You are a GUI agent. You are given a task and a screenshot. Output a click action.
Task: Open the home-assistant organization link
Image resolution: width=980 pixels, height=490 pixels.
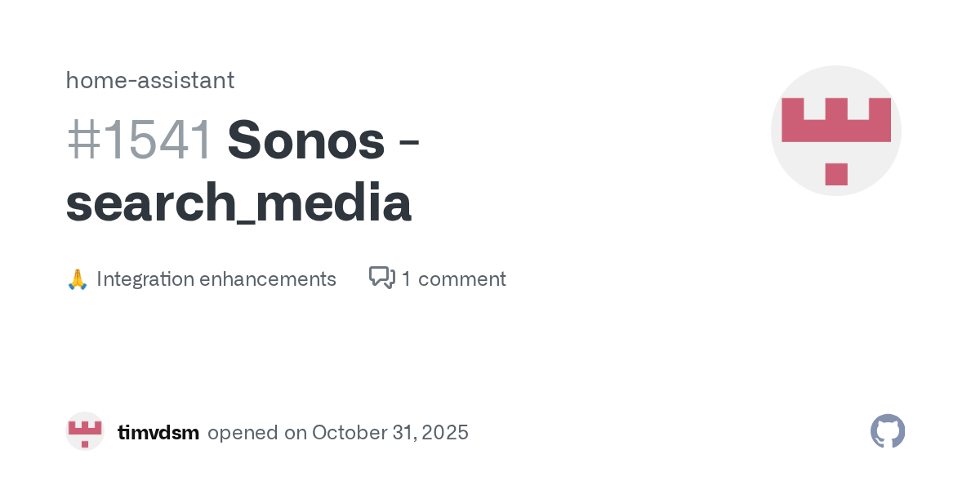click(149, 80)
